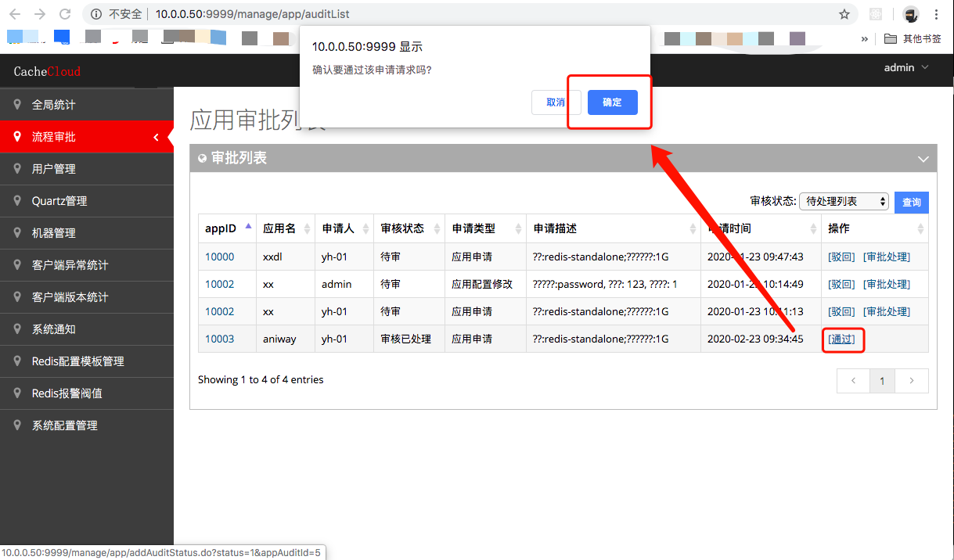Open Quartz管理 menu item
The image size is (954, 560).
[x=87, y=200]
